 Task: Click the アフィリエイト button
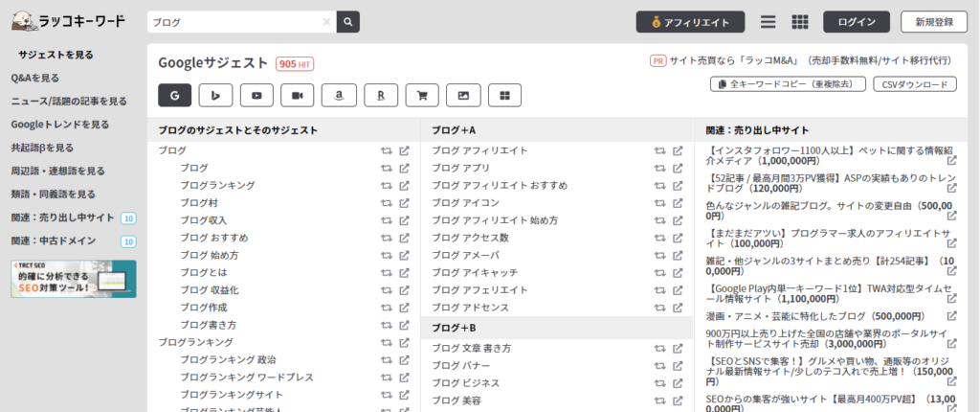(691, 22)
